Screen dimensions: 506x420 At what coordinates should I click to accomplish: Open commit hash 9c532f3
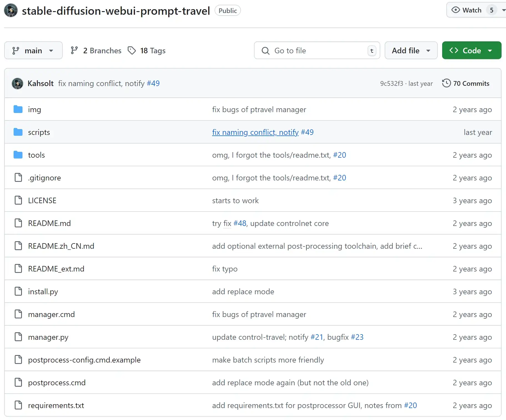pyautogui.click(x=391, y=84)
